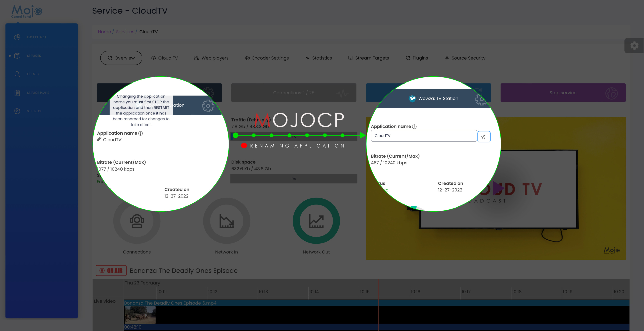The width and height of the screenshot is (644, 331).
Task: Click the info icon beside right Application name
Action: 414,127
